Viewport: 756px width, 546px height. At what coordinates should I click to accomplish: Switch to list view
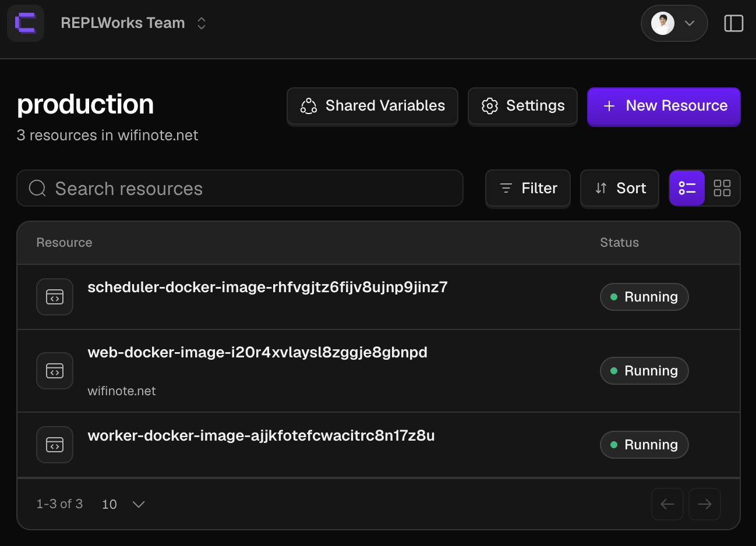coord(687,188)
